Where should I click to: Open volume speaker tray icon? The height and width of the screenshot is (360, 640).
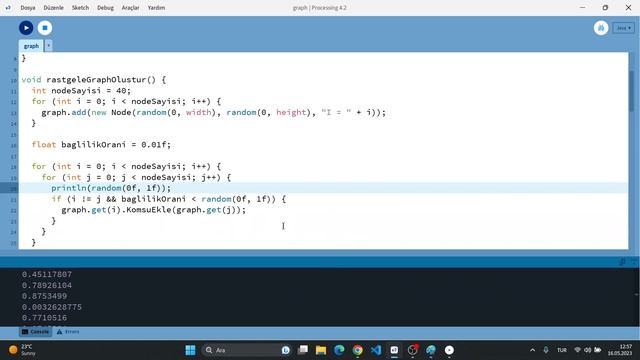point(587,350)
